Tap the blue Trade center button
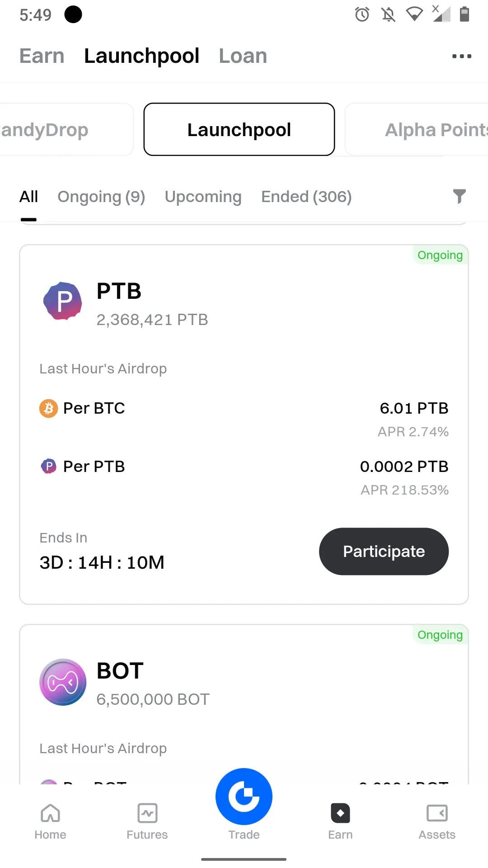Screen dimensions: 488x868 point(244,797)
